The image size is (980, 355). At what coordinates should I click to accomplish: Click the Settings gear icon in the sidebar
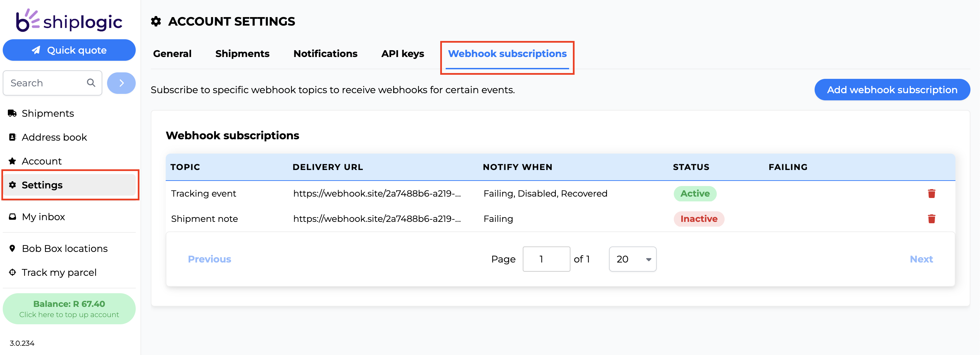(12, 185)
